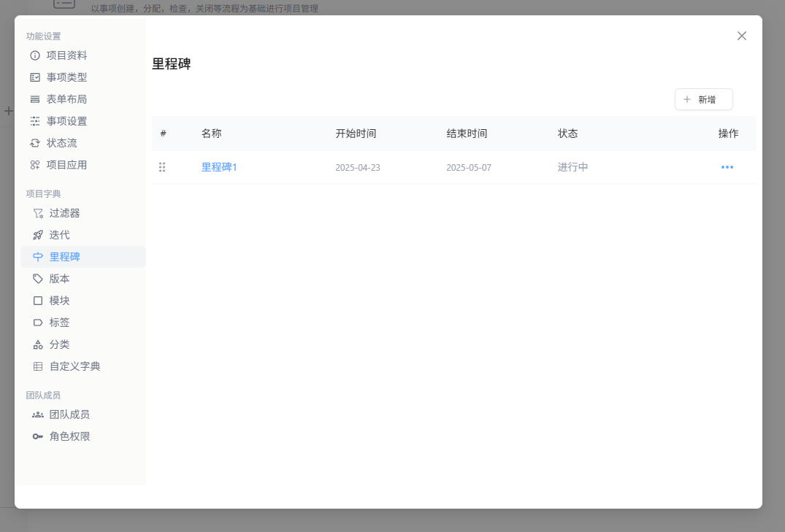The image size is (785, 532).
Task: Click the 过滤器 funnel icon
Action: click(x=38, y=214)
